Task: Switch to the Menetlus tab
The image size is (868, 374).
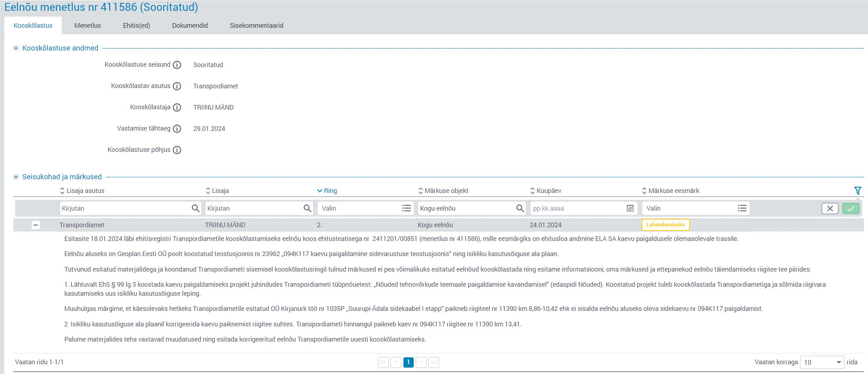Action: pos(88,26)
